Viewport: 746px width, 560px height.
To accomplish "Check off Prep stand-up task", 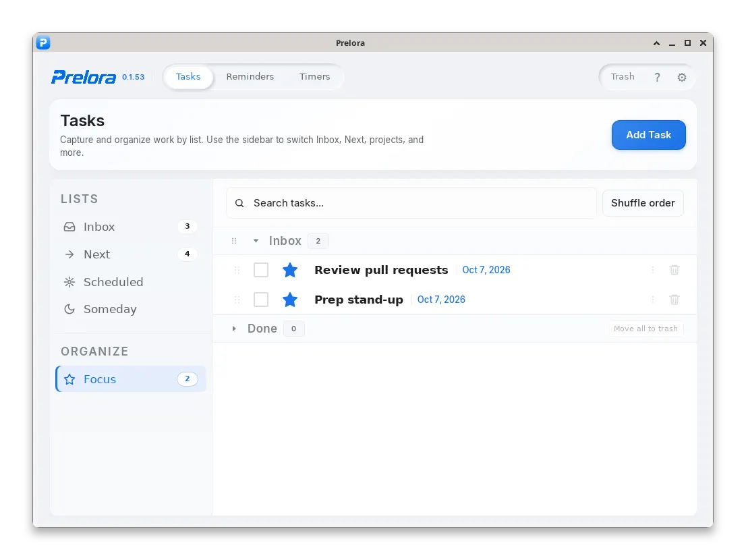I will pyautogui.click(x=261, y=300).
